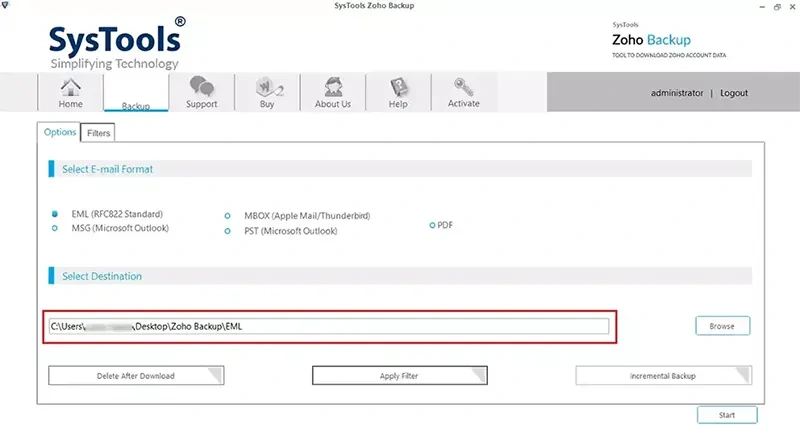Start the backup with Start button
The height and width of the screenshot is (425, 800).
tap(727, 415)
